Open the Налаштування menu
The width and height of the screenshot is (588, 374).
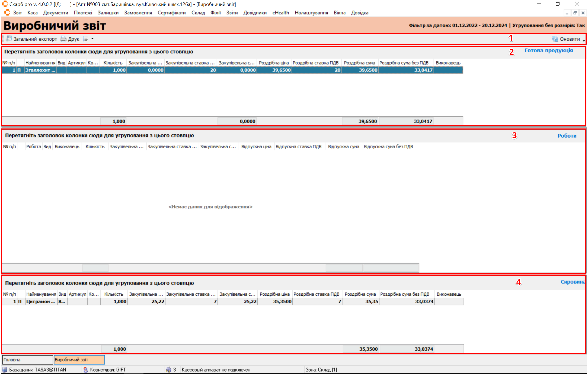(x=311, y=13)
